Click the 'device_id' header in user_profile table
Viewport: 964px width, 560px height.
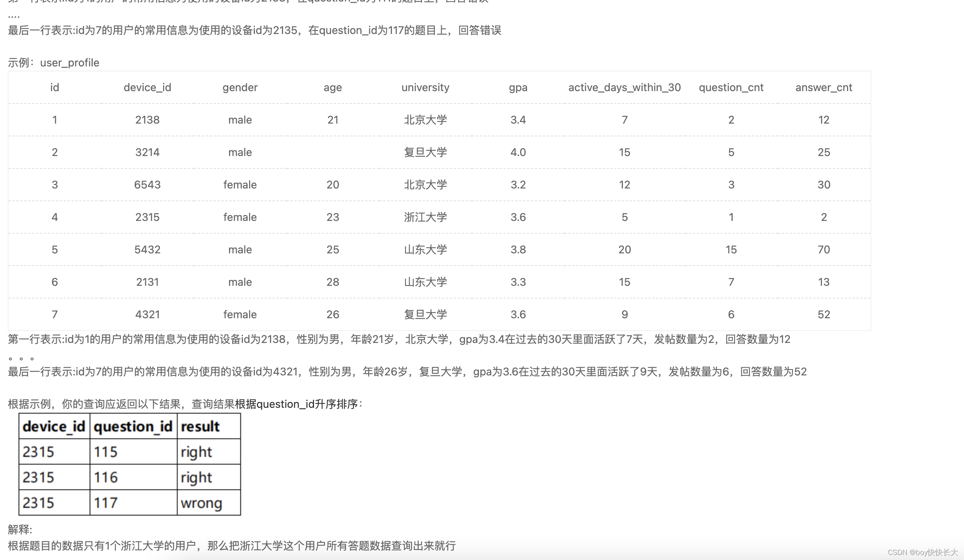point(147,88)
